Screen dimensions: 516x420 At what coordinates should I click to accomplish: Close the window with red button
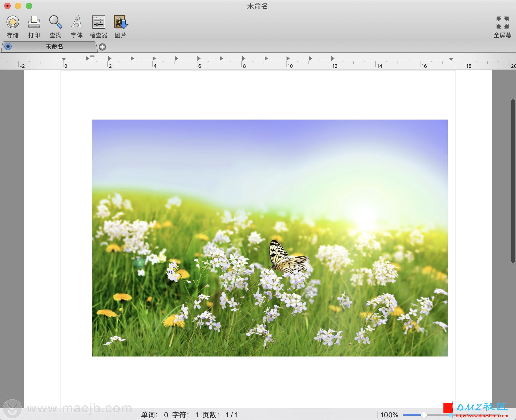point(7,6)
